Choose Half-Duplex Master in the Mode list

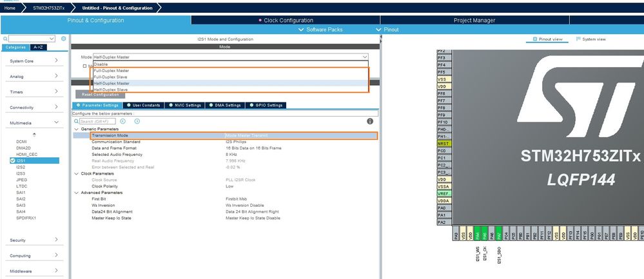pos(230,83)
